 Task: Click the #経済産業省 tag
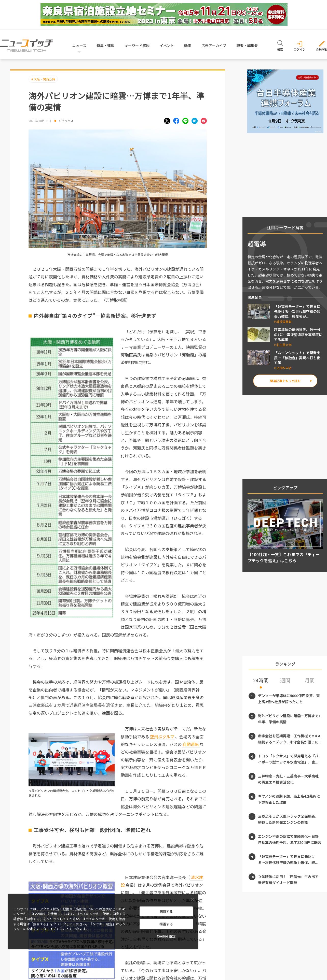click(283, 322)
